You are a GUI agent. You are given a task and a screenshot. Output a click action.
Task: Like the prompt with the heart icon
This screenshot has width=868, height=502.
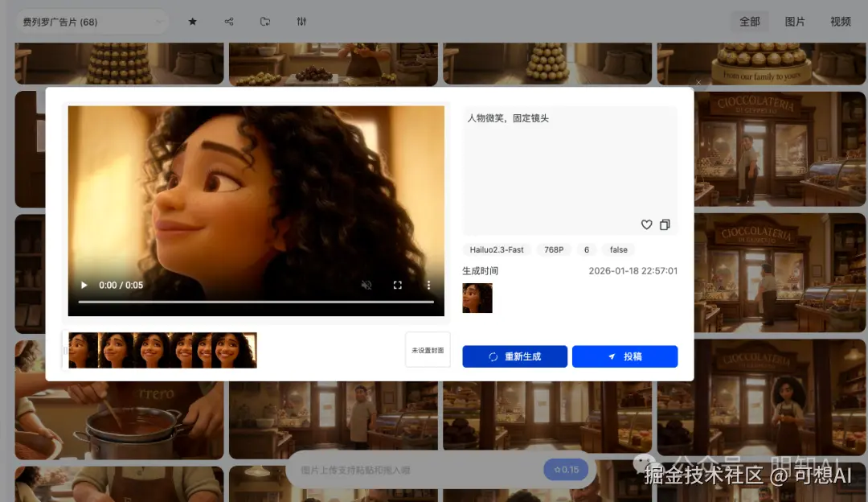click(646, 224)
